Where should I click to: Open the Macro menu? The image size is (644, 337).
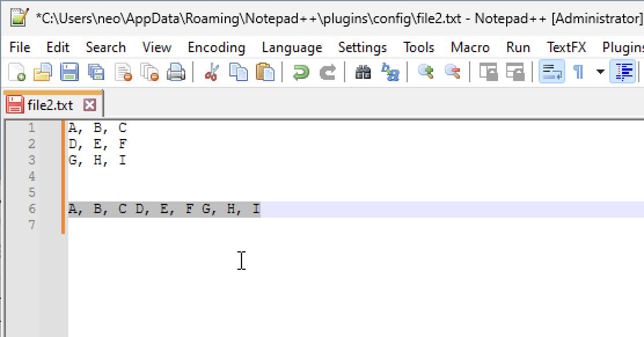pyautogui.click(x=470, y=47)
